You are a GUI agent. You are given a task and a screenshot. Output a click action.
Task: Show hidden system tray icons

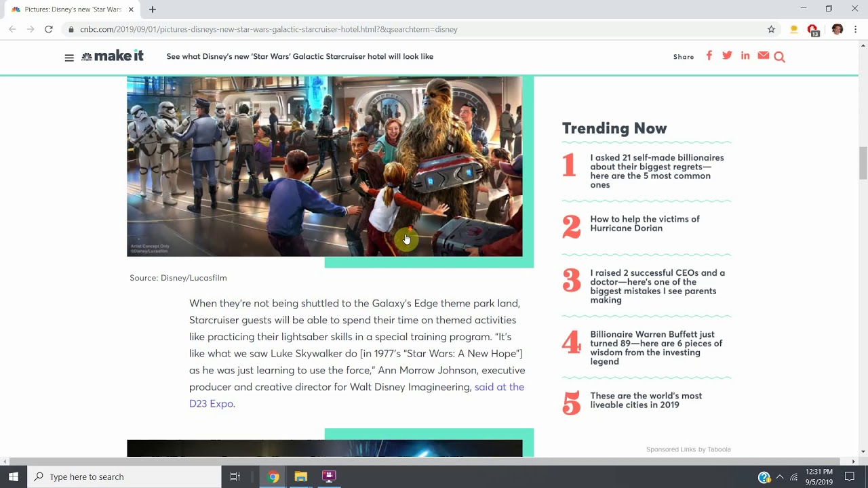pos(779,477)
